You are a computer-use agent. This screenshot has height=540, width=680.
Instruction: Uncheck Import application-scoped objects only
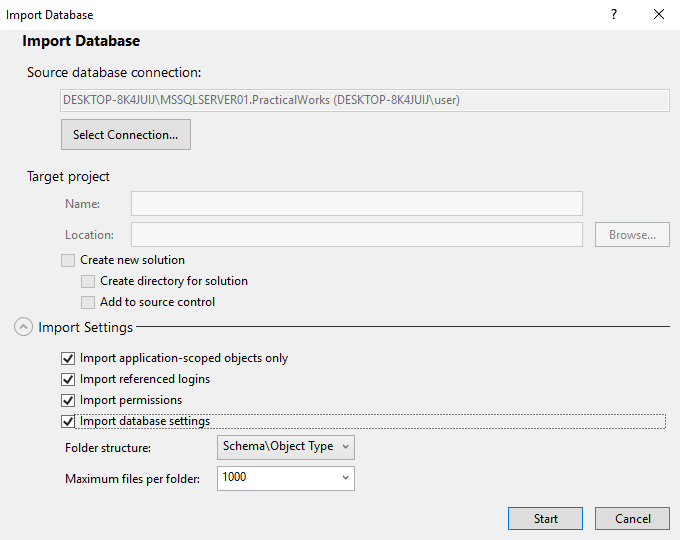(68, 358)
